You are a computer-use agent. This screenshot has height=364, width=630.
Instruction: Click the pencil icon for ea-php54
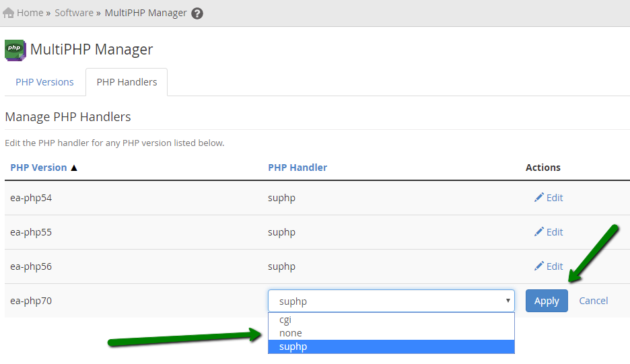(x=538, y=197)
